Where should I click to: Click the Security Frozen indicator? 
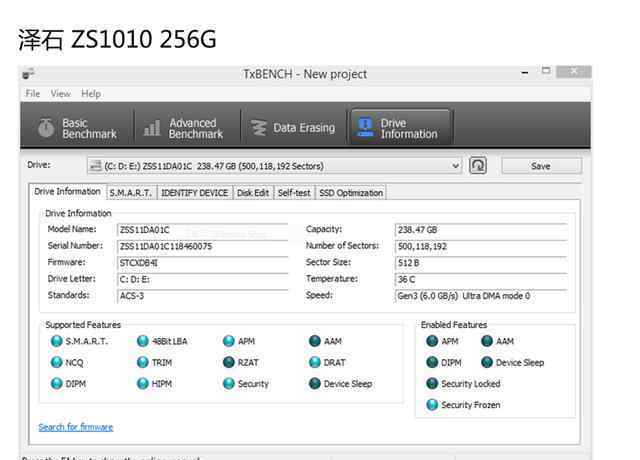pyautogui.click(x=432, y=404)
